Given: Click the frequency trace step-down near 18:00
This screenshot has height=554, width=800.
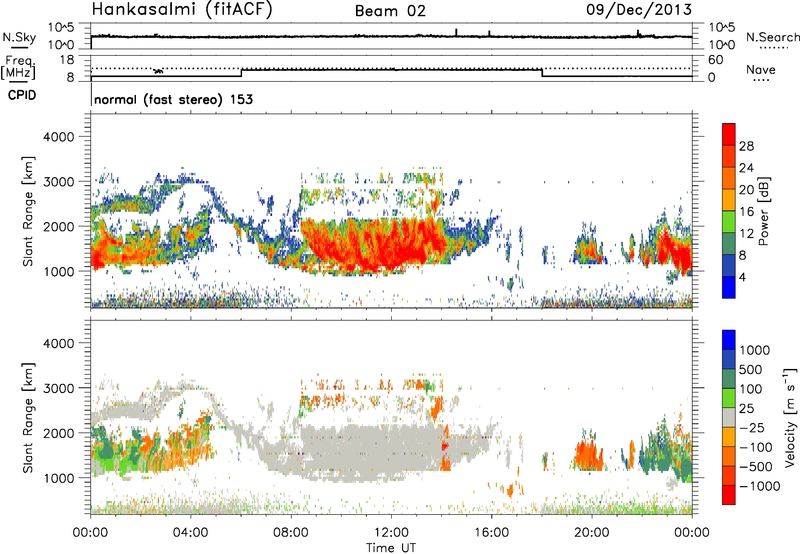Looking at the screenshot, I should [x=542, y=73].
